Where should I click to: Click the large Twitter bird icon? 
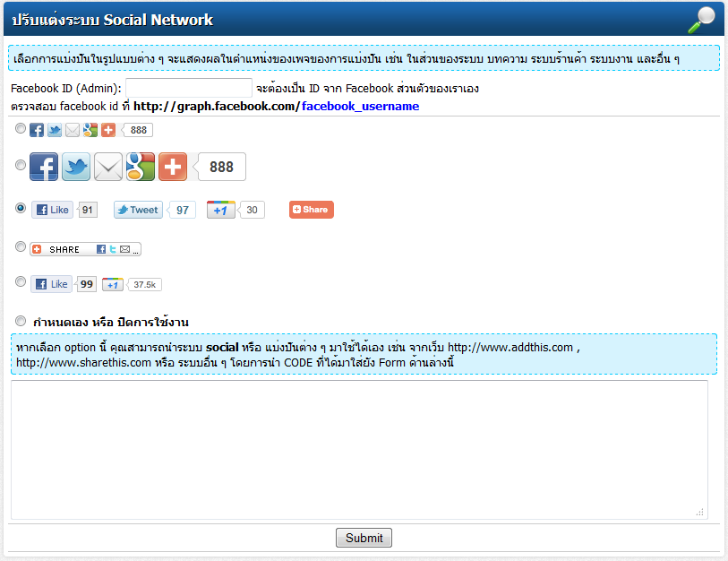coord(76,167)
